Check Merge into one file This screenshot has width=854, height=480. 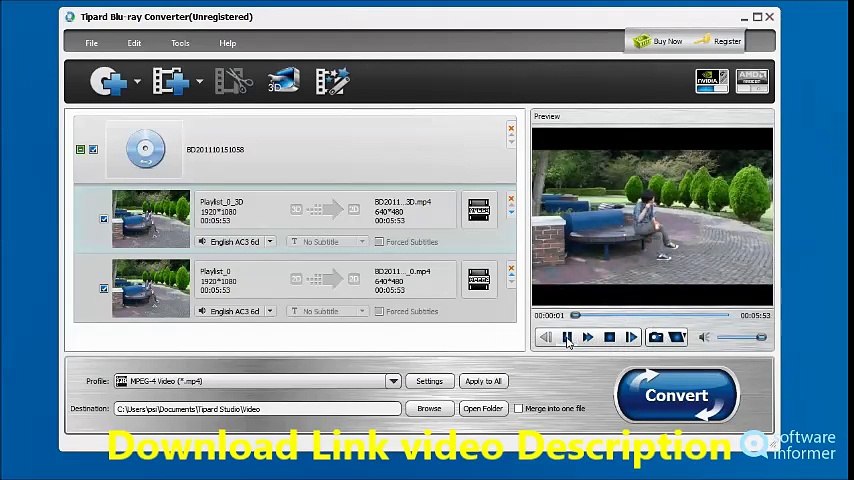pyautogui.click(x=518, y=408)
